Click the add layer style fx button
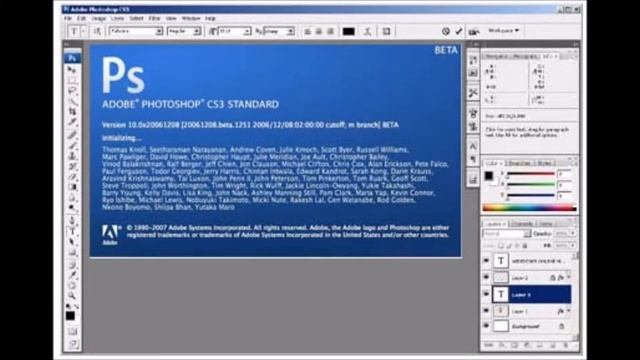Image resolution: width=640 pixels, height=360 pixels. [x=501, y=346]
